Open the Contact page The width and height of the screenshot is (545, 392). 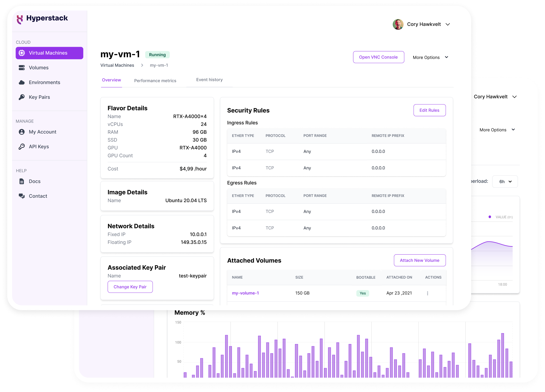[x=38, y=196]
